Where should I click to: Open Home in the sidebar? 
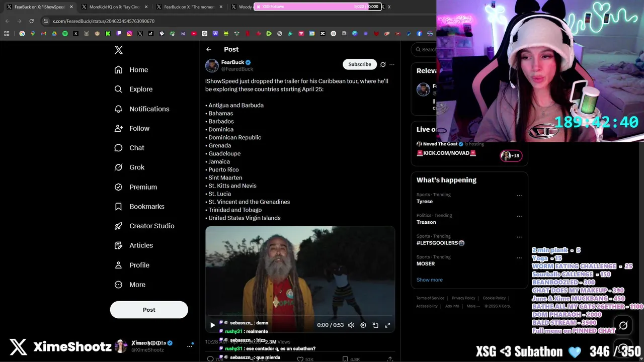click(131, 70)
